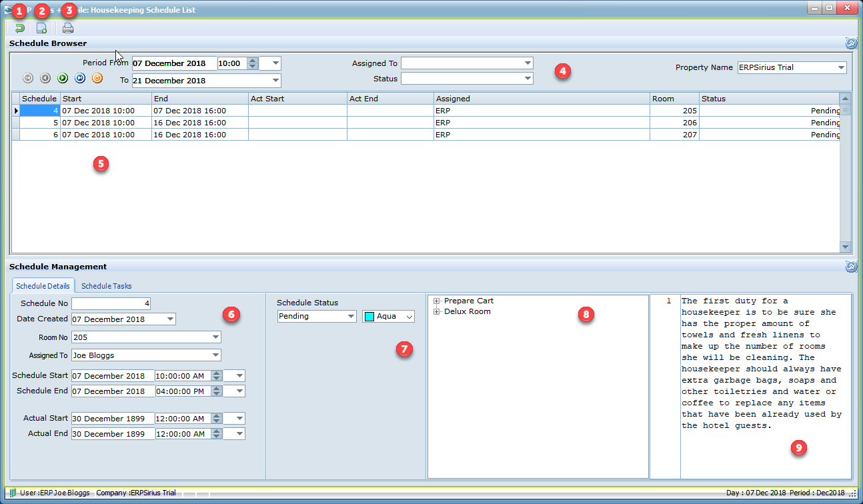
Task: Select the Schedule Details tab
Action: click(x=43, y=286)
